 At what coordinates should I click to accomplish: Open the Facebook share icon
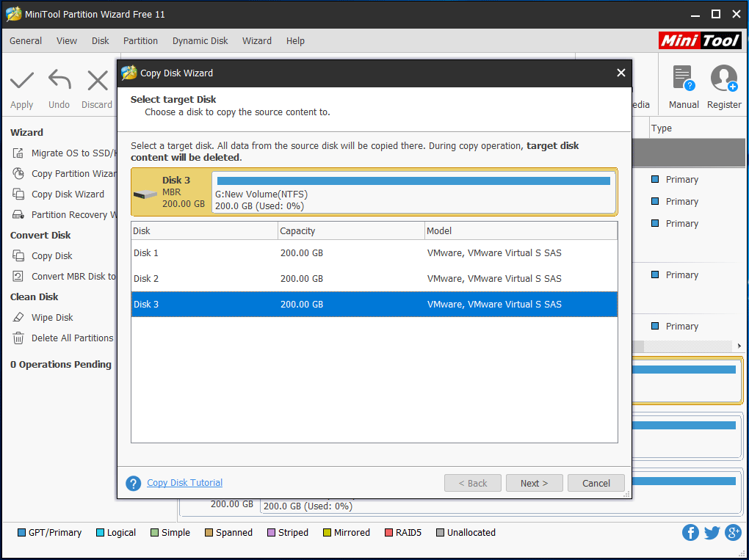pos(690,533)
